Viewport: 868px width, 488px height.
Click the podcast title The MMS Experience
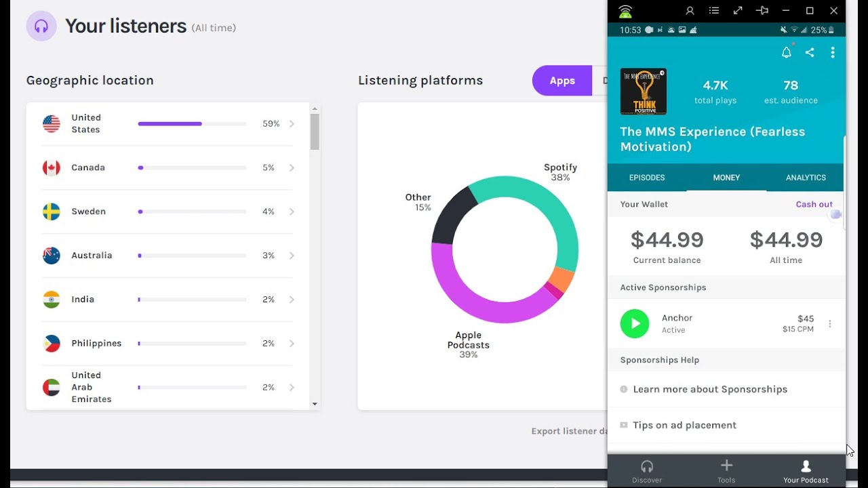[x=712, y=139]
